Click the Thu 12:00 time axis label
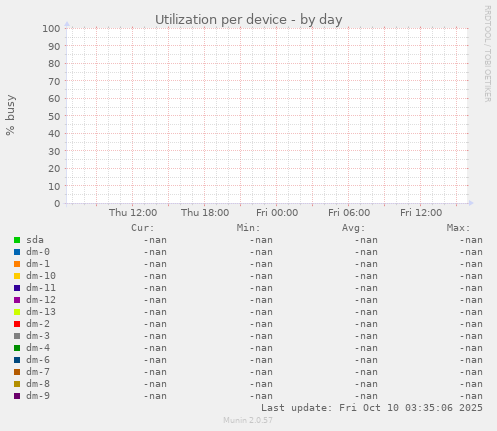Viewport: 497px width, 431px height. click(x=133, y=213)
